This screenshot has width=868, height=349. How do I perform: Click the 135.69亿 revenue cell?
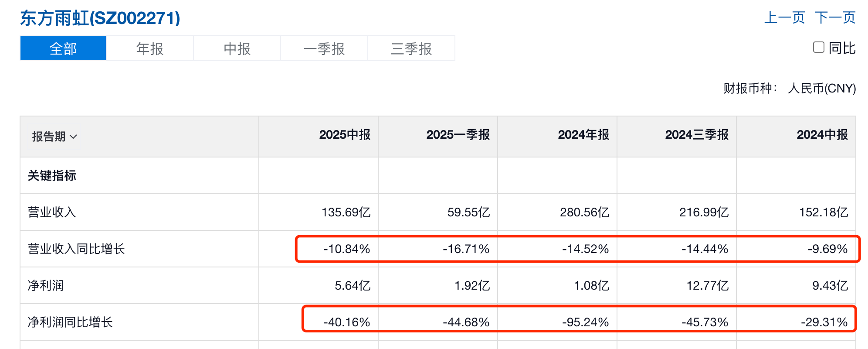click(x=346, y=212)
